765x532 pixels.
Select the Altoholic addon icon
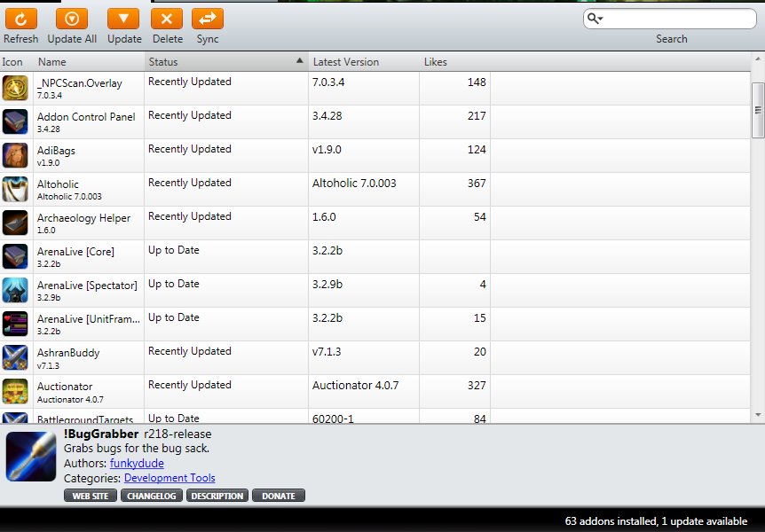coord(15,189)
